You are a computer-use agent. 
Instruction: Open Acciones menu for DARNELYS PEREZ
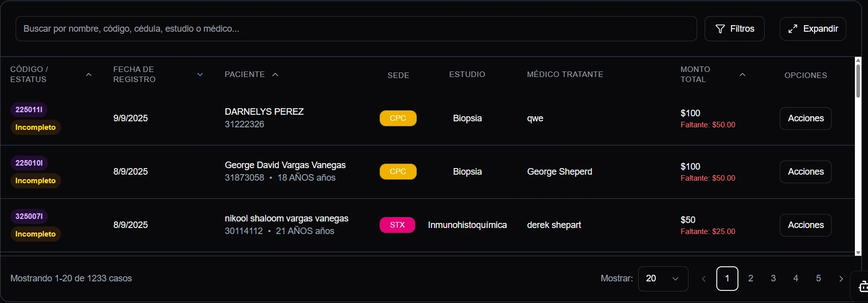(x=805, y=118)
